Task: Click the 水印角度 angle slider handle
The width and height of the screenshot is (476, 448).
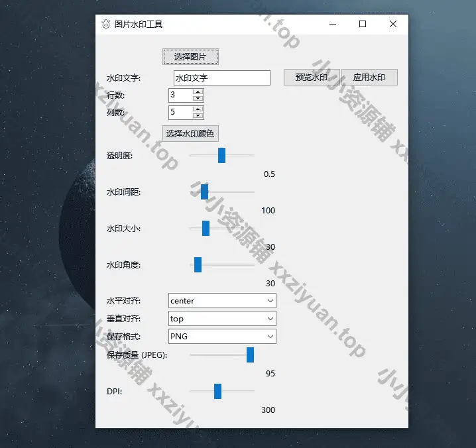Action: [x=198, y=264]
